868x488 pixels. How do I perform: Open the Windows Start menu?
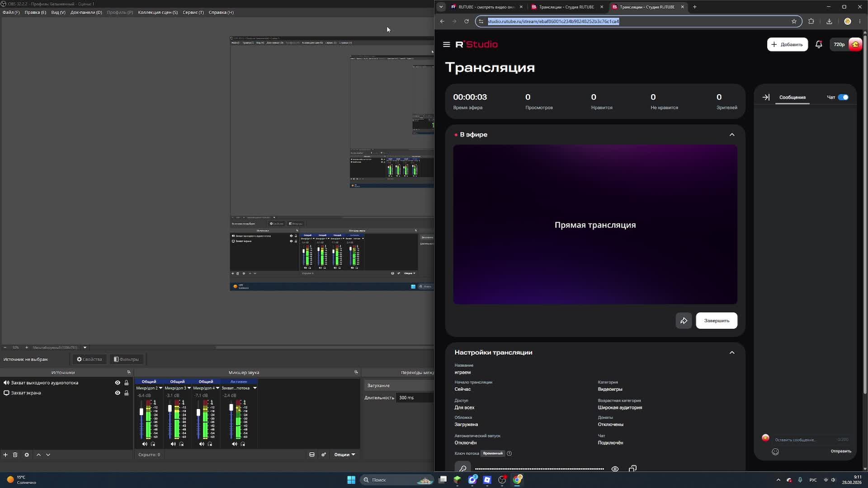351,480
